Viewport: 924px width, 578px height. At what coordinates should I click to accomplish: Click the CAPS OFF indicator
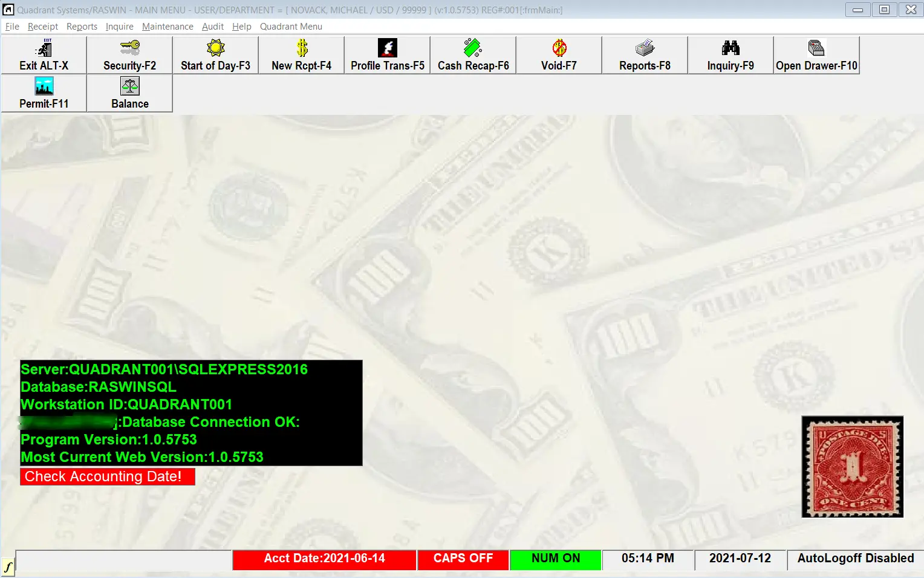click(463, 559)
